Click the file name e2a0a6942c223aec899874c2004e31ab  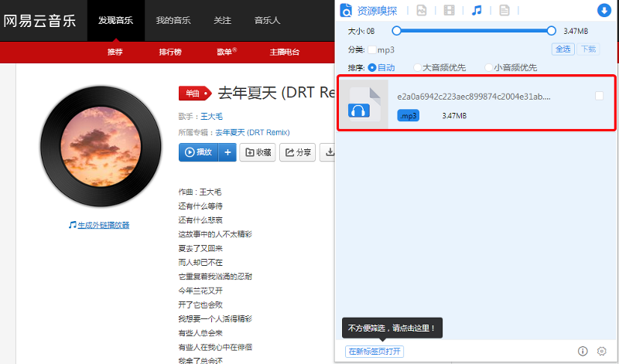(474, 97)
